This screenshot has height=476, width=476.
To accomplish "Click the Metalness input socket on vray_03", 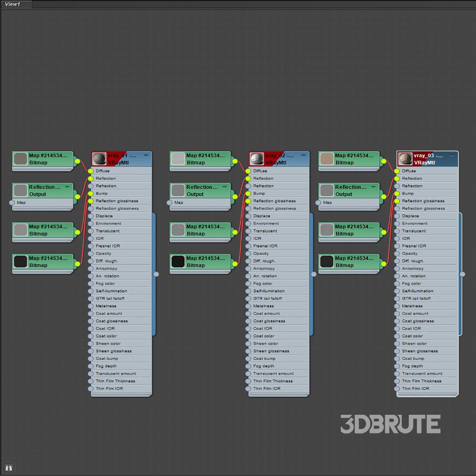I will (x=397, y=306).
